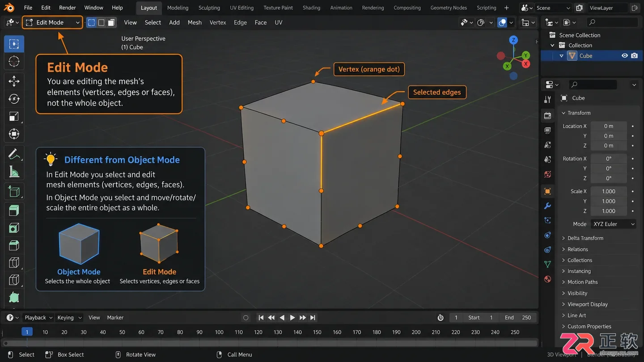The height and width of the screenshot is (362, 644).
Task: Enable vertex select mode
Action: tap(91, 22)
